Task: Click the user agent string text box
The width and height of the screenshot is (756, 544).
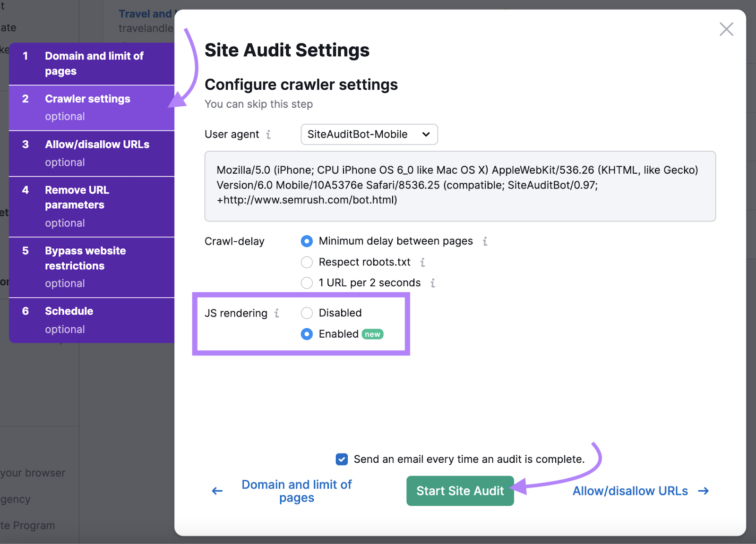Action: click(x=460, y=185)
